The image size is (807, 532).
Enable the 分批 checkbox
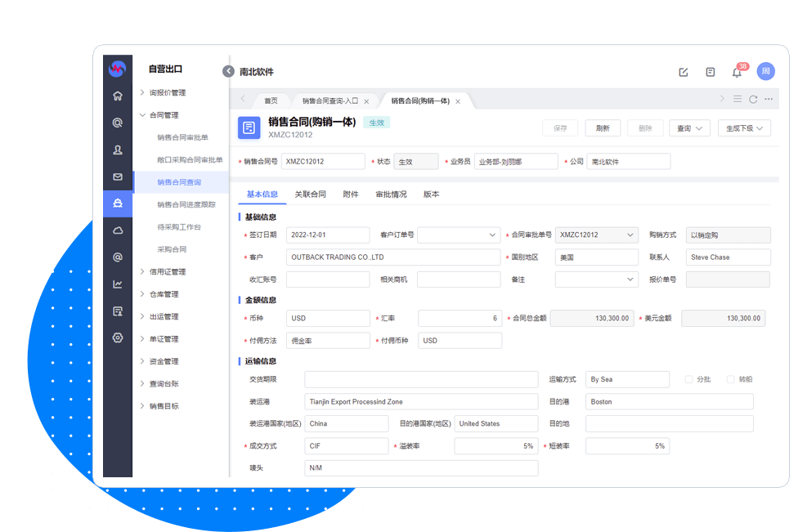[x=688, y=379]
